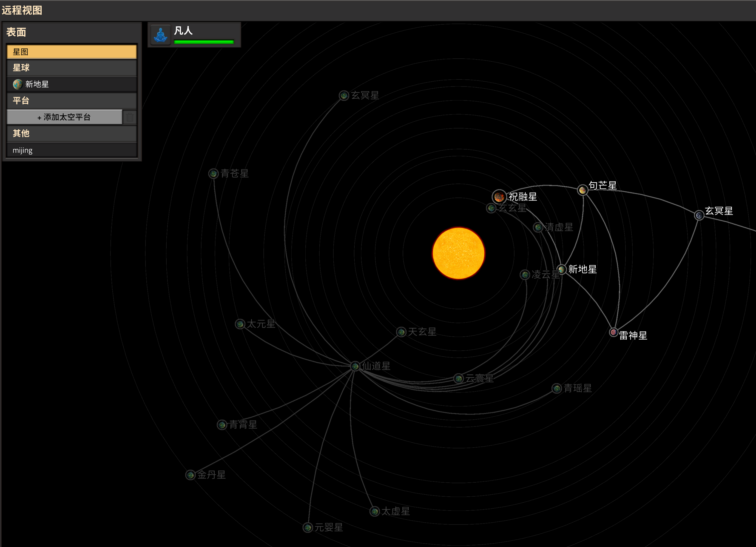The width and height of the screenshot is (756, 547).
Task: Collapse the 其他 section header
Action: [x=71, y=134]
